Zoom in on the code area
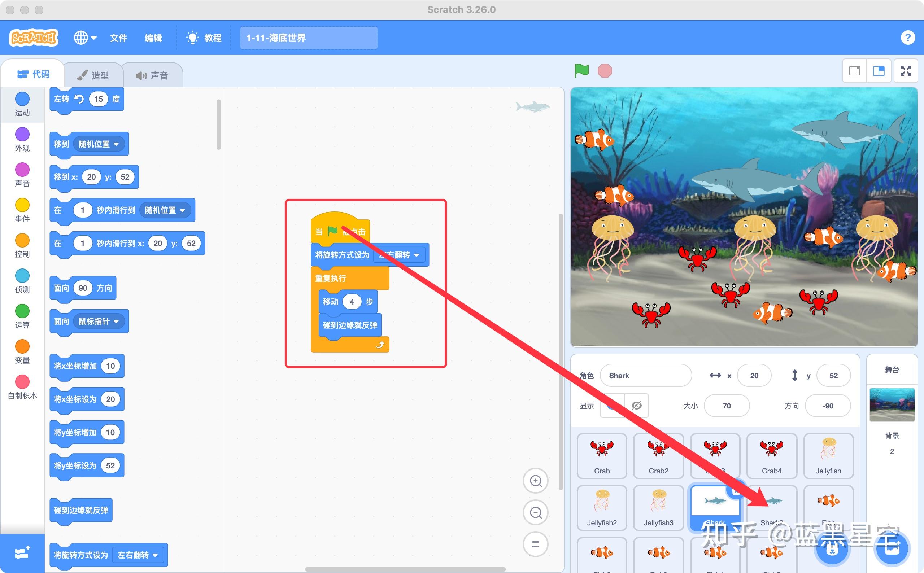The height and width of the screenshot is (573, 924). (x=536, y=480)
